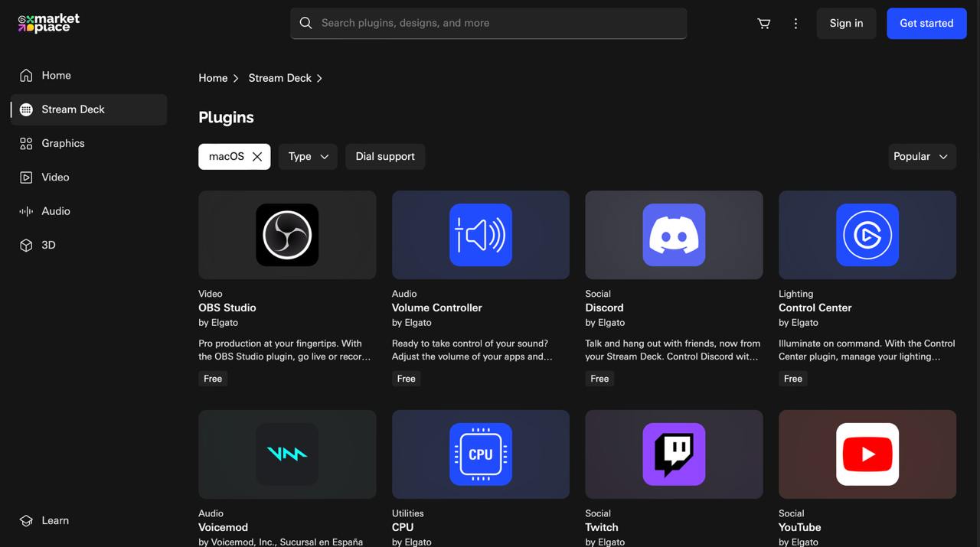Open the CPU title link
The height and width of the screenshot is (547, 980).
pos(403,527)
